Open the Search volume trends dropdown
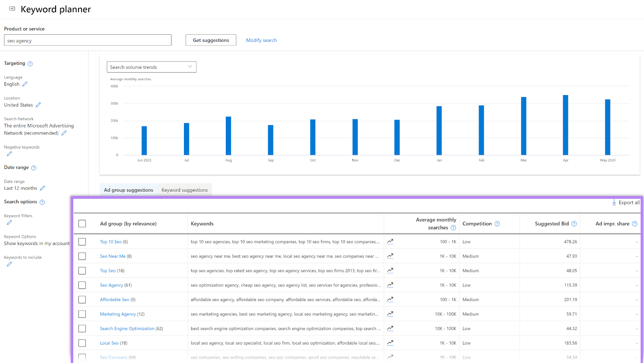644x363 pixels. pyautogui.click(x=151, y=67)
